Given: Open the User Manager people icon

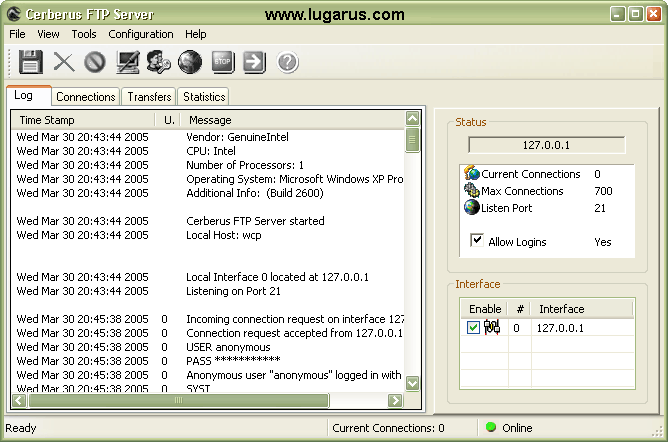Looking at the screenshot, I should [x=158, y=62].
